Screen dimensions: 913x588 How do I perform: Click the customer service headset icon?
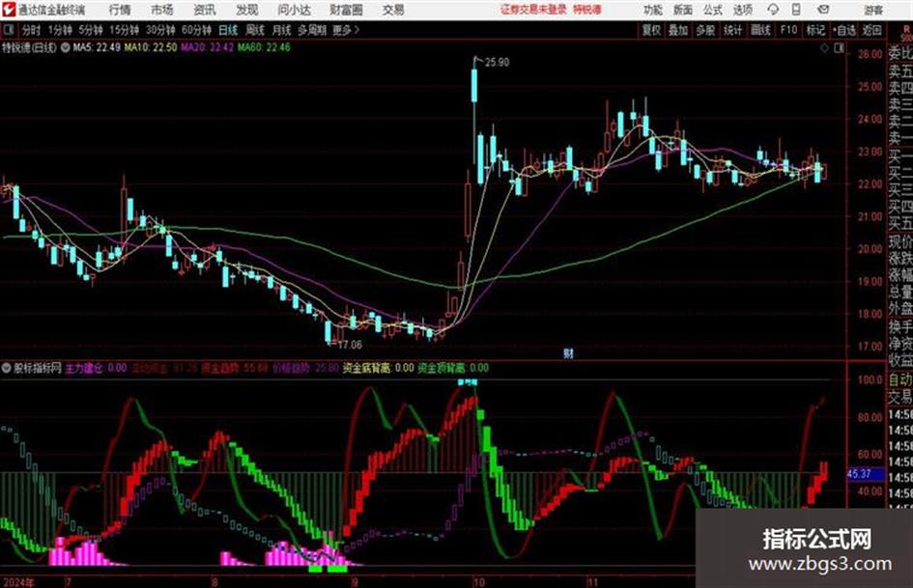click(x=773, y=10)
